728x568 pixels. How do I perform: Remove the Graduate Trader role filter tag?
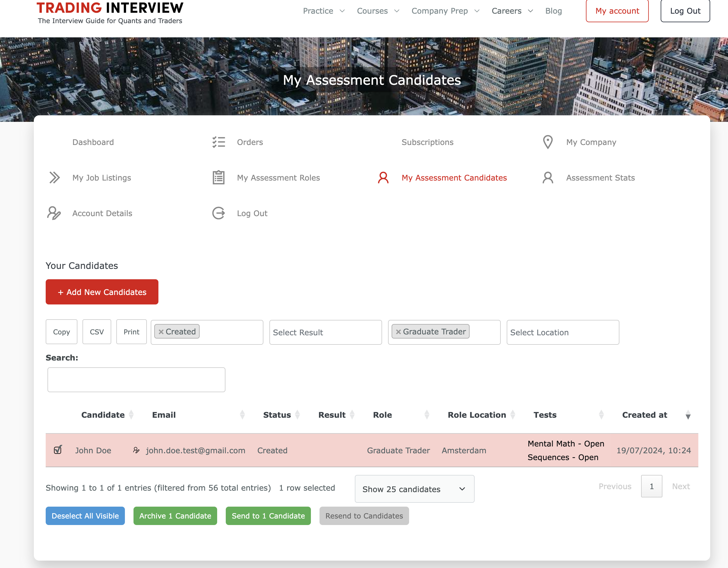coord(398,332)
